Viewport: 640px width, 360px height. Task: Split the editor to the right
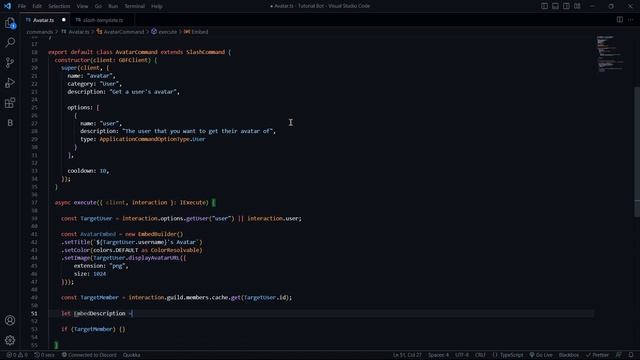point(620,20)
